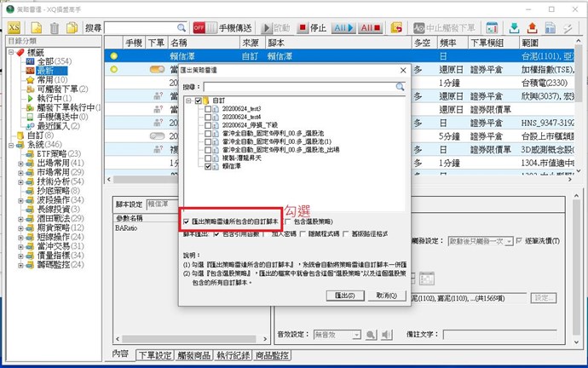Image resolution: width=588 pixels, height=368 pixels.
Task: Click the grey save disk toolbar icon
Action: click(x=551, y=28)
